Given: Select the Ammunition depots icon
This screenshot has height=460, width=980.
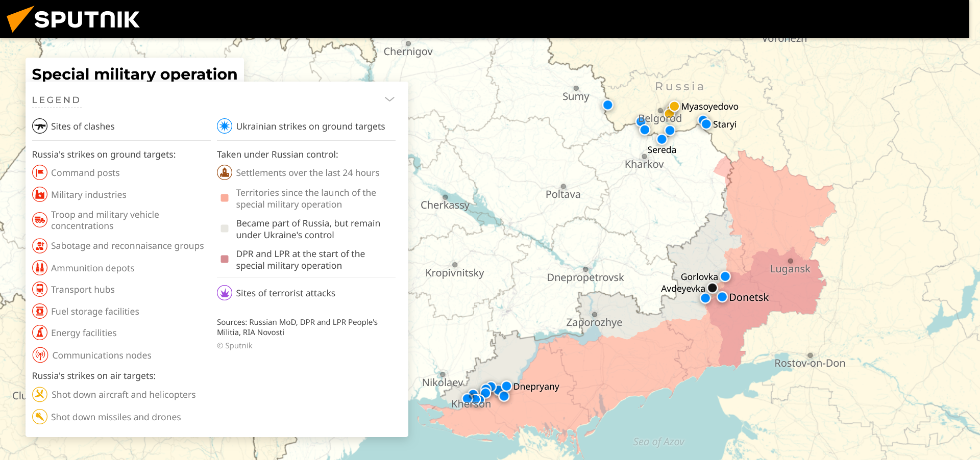Looking at the screenshot, I should pyautogui.click(x=40, y=268).
